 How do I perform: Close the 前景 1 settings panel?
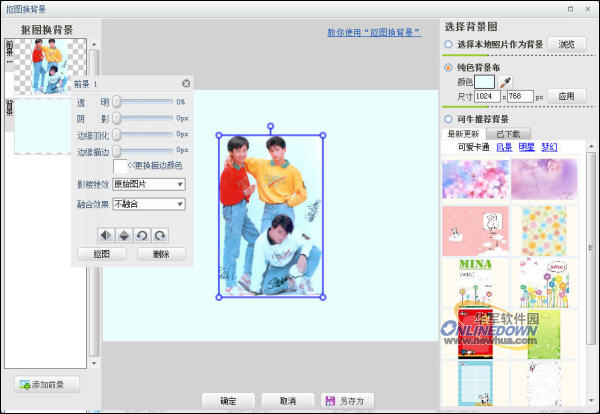click(x=186, y=84)
